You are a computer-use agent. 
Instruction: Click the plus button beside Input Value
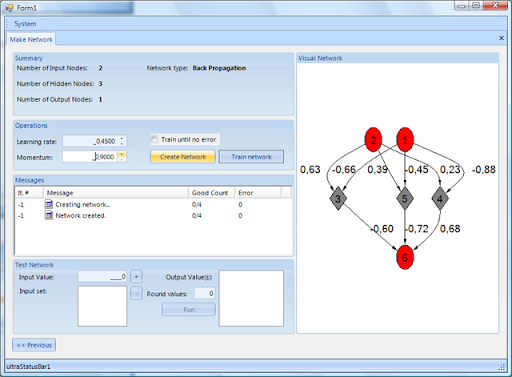pos(136,276)
